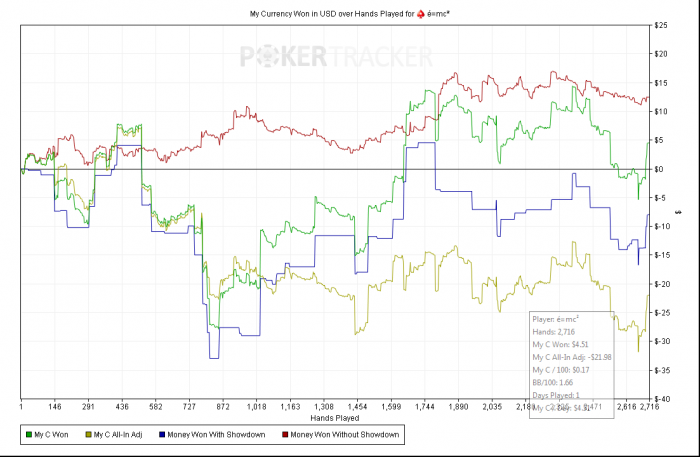Viewport: 700px width, 457px height.
Task: Toggle the My C Won legend label
Action: 53,434
